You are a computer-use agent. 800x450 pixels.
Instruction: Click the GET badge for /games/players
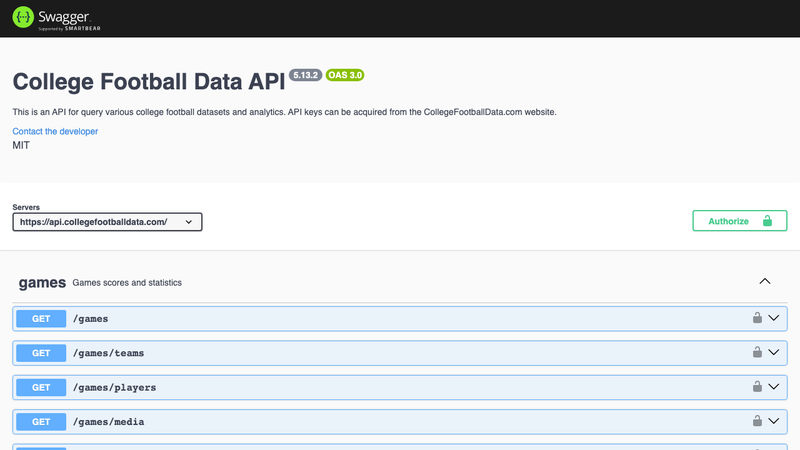pyautogui.click(x=41, y=388)
